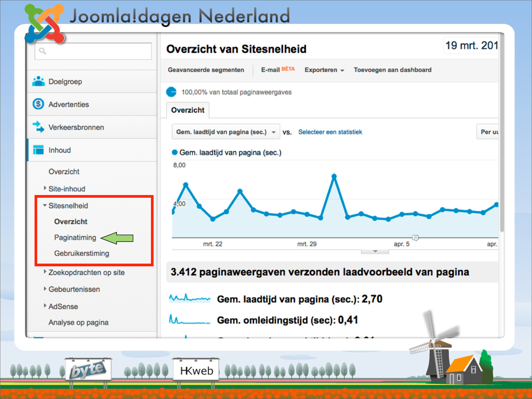532x399 pixels.
Task: Open the Paginatiming report
Action: point(75,237)
